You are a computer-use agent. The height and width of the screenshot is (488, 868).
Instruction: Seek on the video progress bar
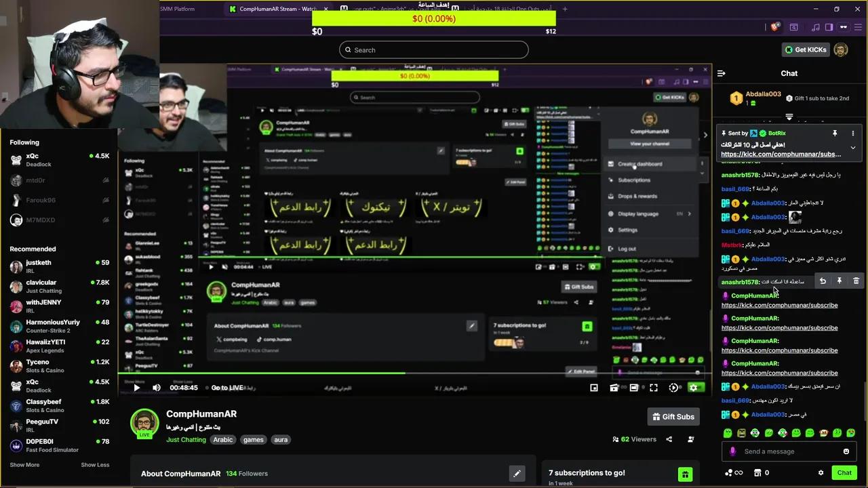(x=414, y=373)
